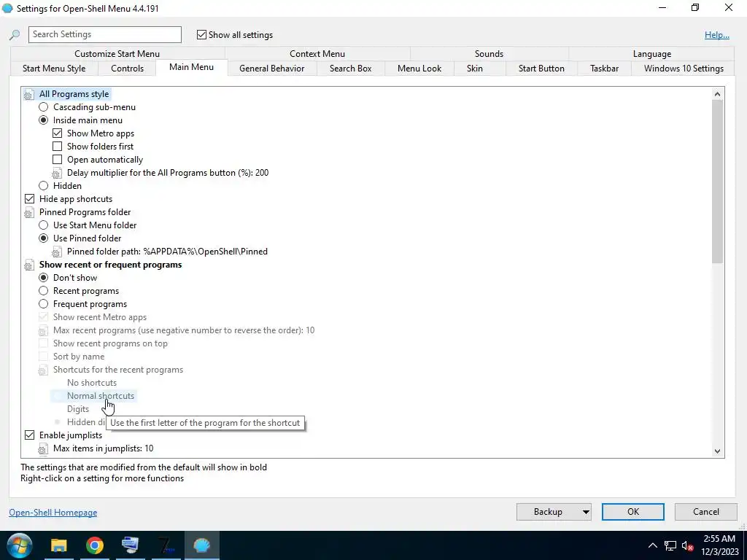
Task: Click scrollbar up arrow in settings list
Action: [718, 94]
